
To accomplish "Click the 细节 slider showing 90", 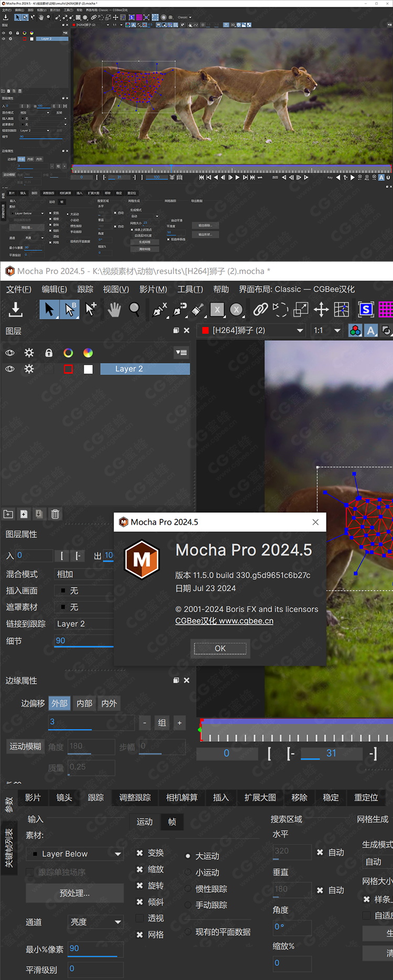I will 84,641.
